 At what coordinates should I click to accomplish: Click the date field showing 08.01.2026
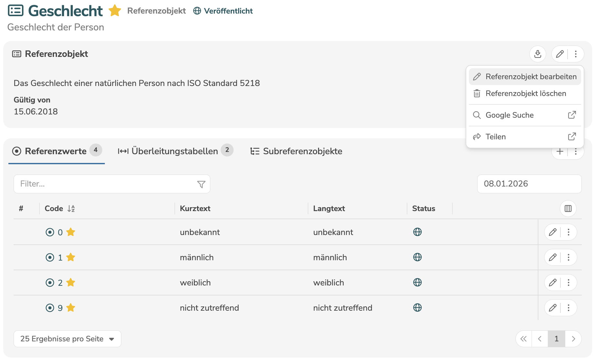(x=529, y=184)
